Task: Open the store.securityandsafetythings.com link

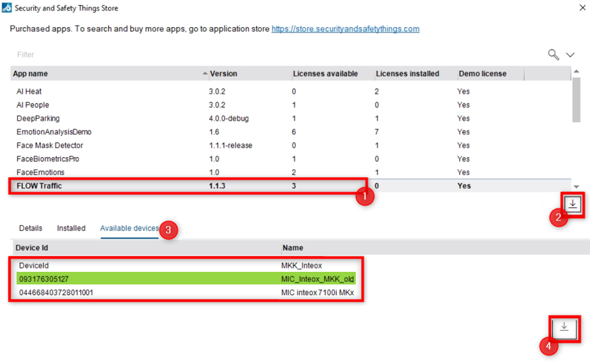Action: point(345,29)
